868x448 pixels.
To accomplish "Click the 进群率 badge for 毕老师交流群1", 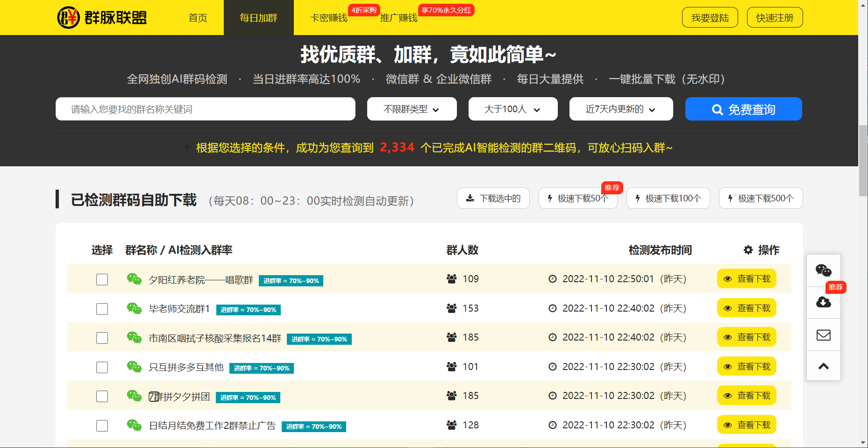I will [249, 310].
